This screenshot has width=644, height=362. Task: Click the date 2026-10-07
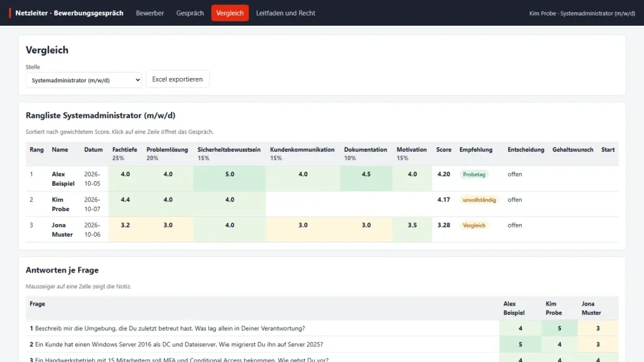coord(92,205)
